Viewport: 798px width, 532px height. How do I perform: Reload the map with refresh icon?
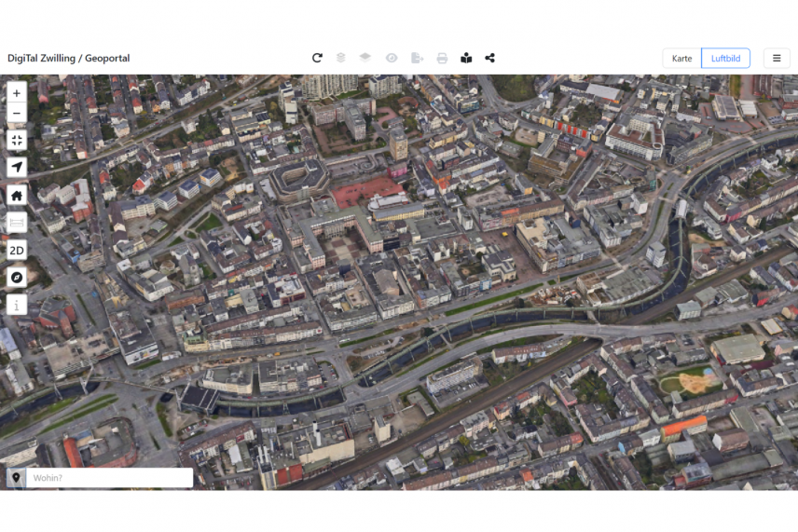coord(317,58)
